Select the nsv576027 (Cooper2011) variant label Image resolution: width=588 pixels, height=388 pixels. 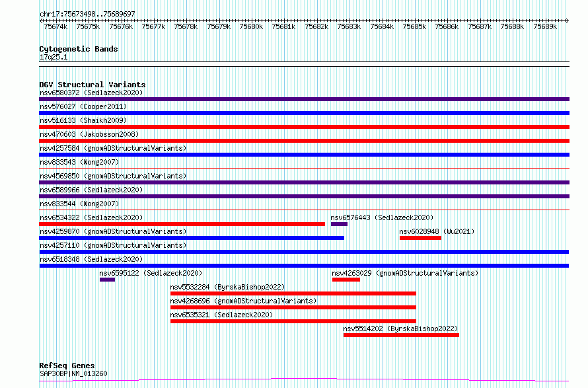83,106
